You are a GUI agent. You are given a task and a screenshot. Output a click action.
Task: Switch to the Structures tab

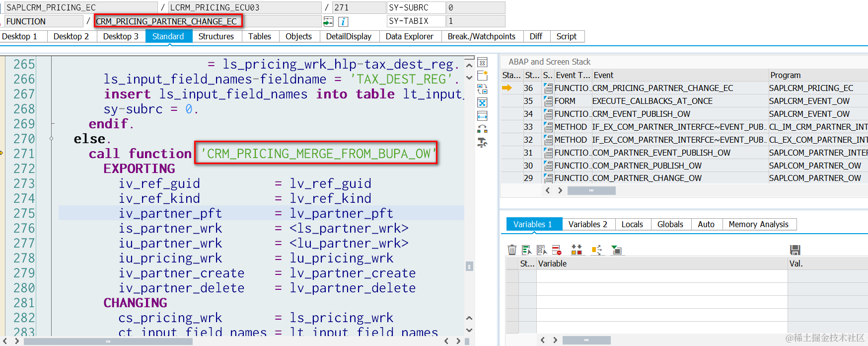pos(216,36)
